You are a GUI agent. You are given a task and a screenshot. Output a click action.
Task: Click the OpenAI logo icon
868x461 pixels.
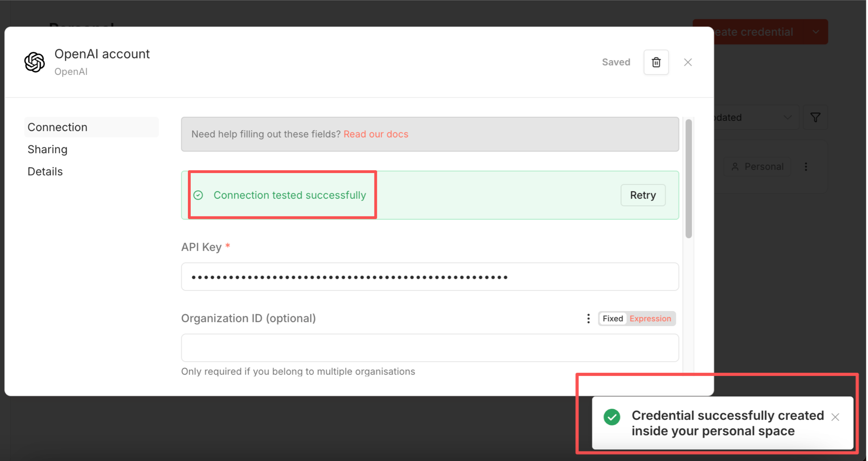coord(34,62)
